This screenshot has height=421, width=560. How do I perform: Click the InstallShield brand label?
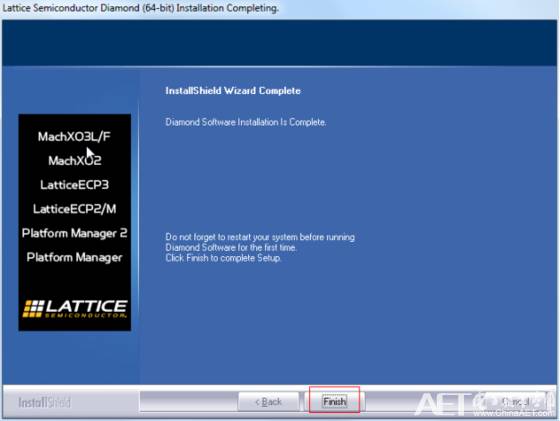(45, 402)
